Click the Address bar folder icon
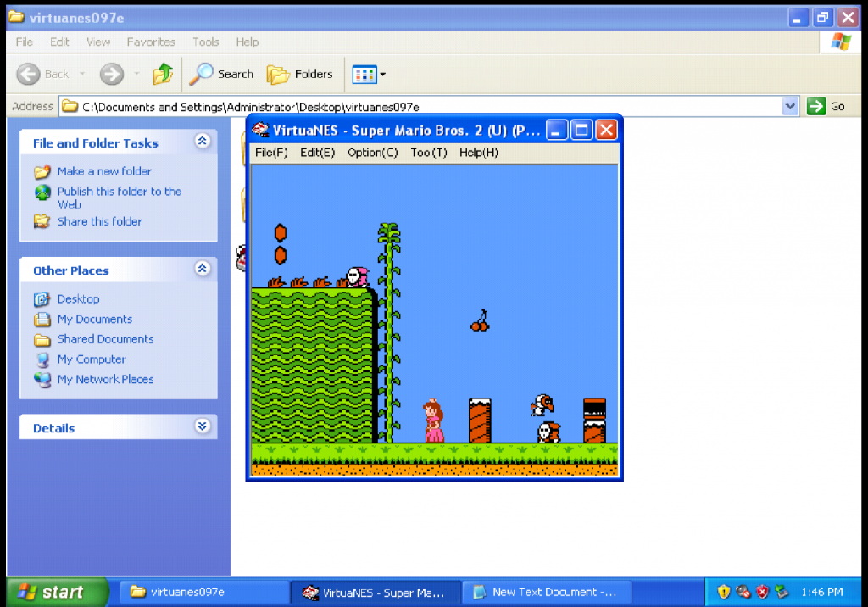This screenshot has width=868, height=607. coord(70,106)
